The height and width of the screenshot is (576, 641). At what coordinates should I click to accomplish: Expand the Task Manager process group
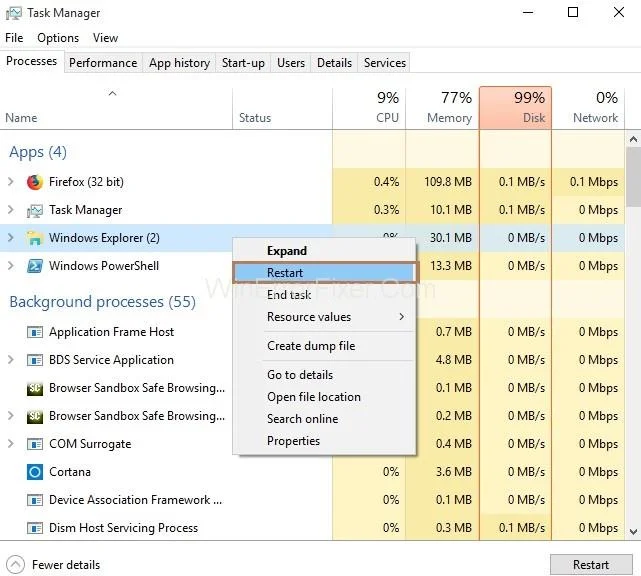11,210
